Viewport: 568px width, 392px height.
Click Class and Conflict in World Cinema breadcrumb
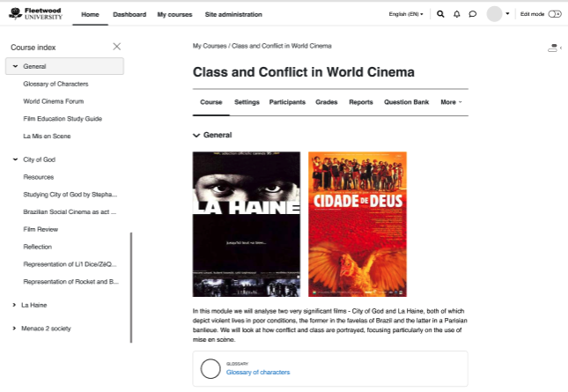point(282,46)
